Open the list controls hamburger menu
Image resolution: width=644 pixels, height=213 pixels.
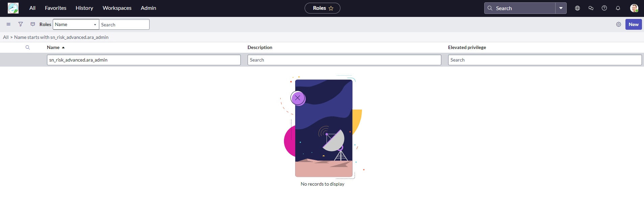[x=8, y=24]
